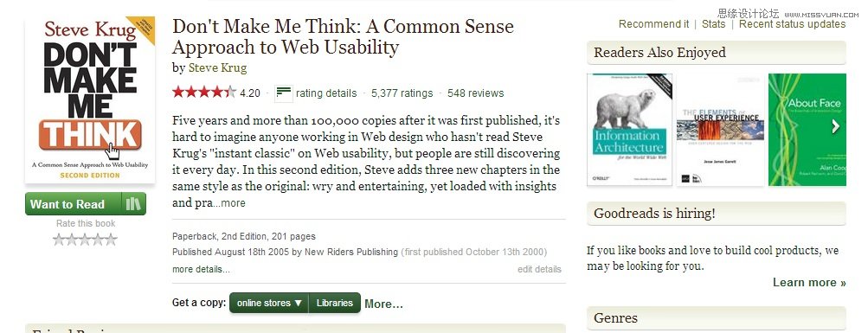Click the Recommend it link

[x=653, y=24]
